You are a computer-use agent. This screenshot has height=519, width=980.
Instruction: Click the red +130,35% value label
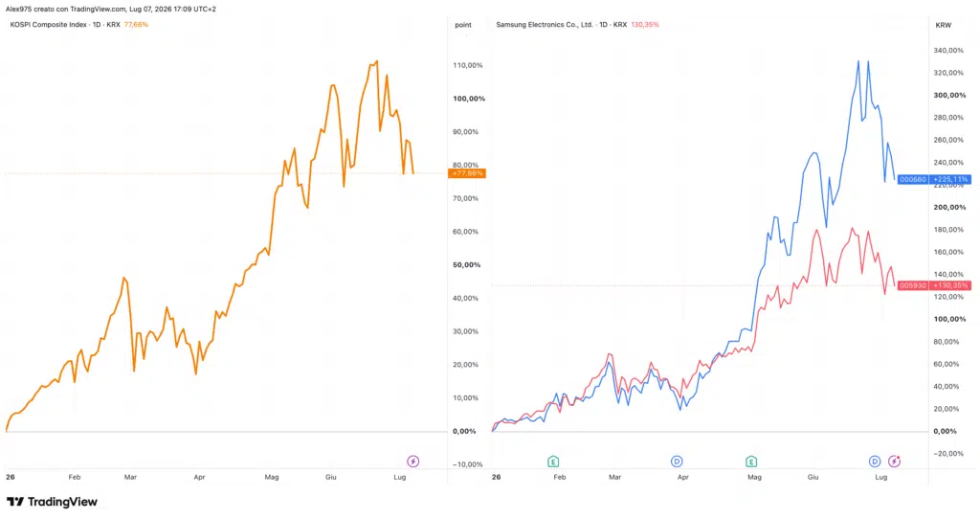950,285
